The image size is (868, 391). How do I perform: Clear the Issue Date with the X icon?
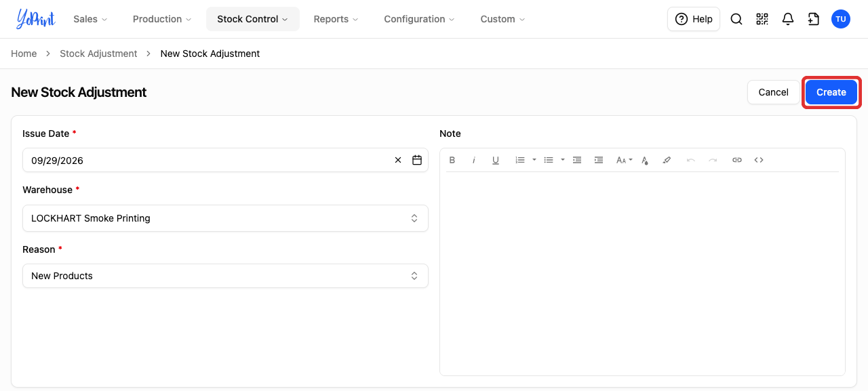pyautogui.click(x=398, y=161)
